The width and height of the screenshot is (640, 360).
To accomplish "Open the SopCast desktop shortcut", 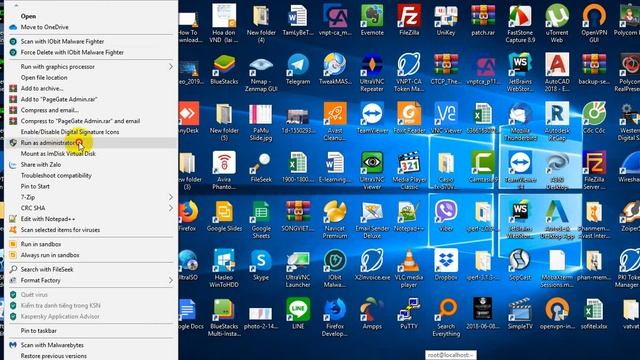I will pyautogui.click(x=520, y=265).
